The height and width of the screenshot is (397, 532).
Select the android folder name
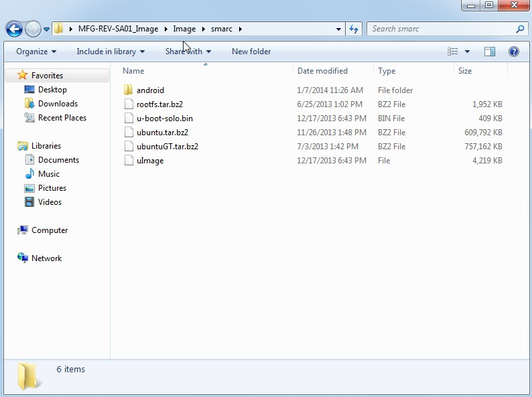[x=150, y=90]
